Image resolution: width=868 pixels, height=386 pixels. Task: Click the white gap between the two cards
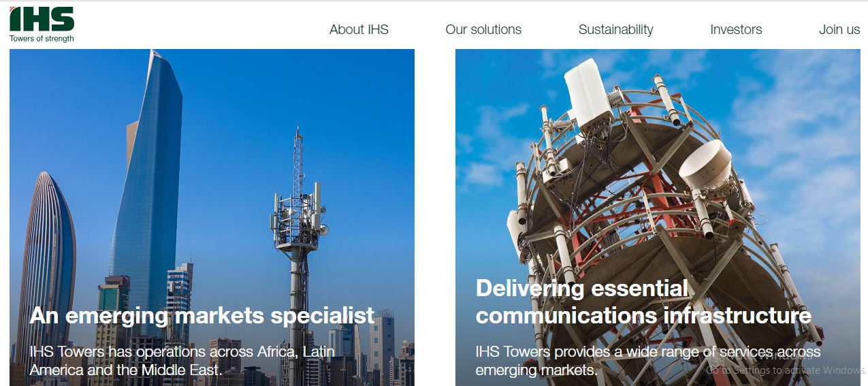(x=435, y=217)
